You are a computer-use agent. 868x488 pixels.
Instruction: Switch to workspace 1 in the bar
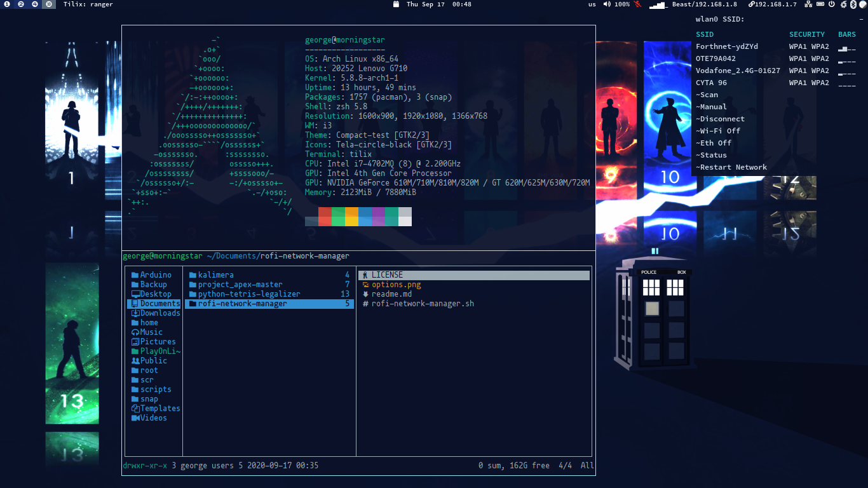click(x=7, y=4)
